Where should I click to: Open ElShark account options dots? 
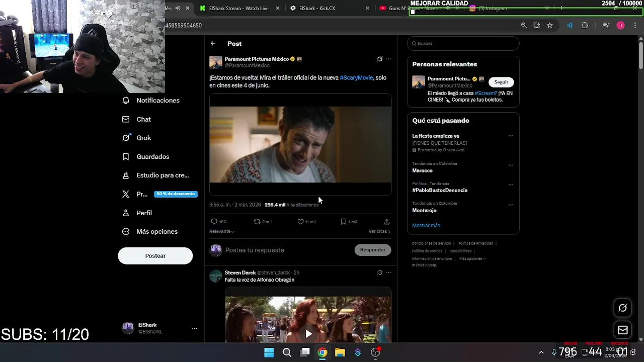pyautogui.click(x=194, y=328)
